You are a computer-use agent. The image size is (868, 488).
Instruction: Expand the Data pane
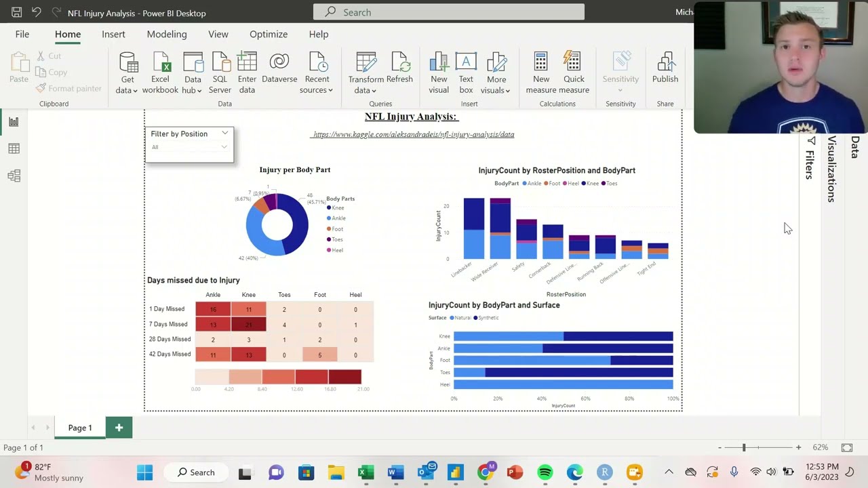854,147
